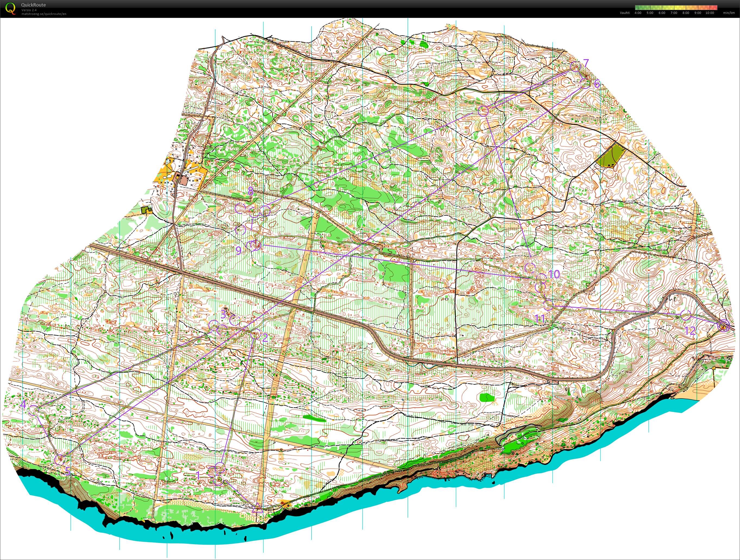Viewport: 740px width, 560px height.
Task: Click the control number 10 label
Action: click(x=554, y=274)
